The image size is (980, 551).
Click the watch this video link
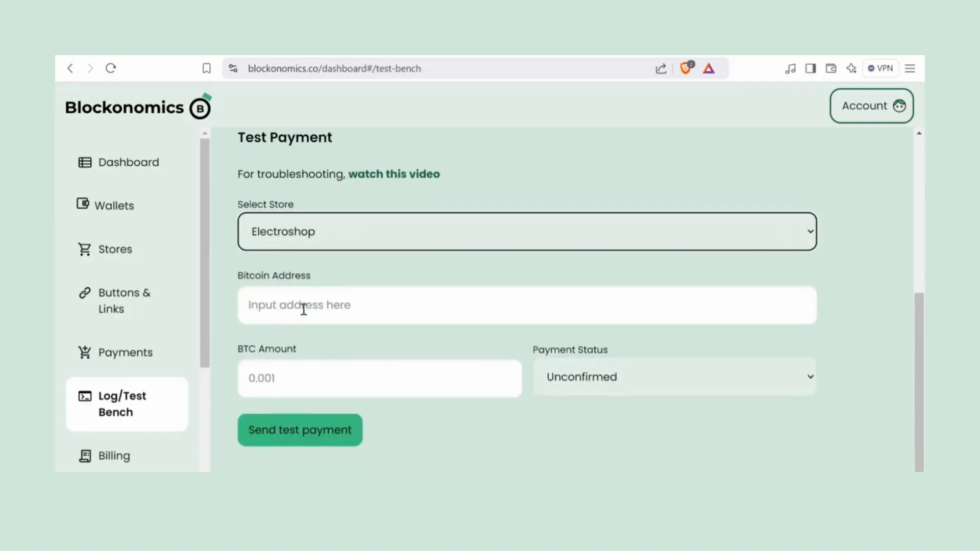click(394, 173)
